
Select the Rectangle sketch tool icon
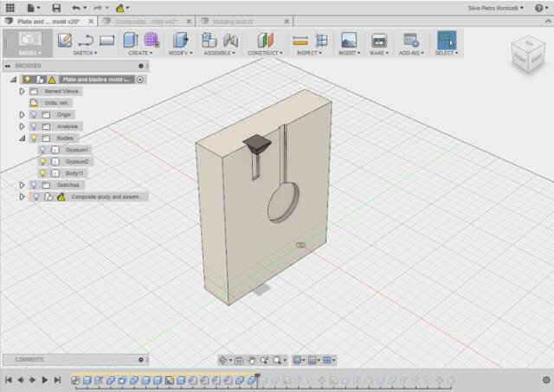tap(107, 41)
